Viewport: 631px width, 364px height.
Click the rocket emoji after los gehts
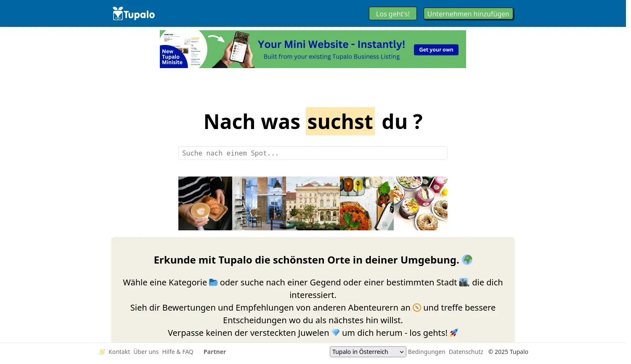(x=453, y=333)
